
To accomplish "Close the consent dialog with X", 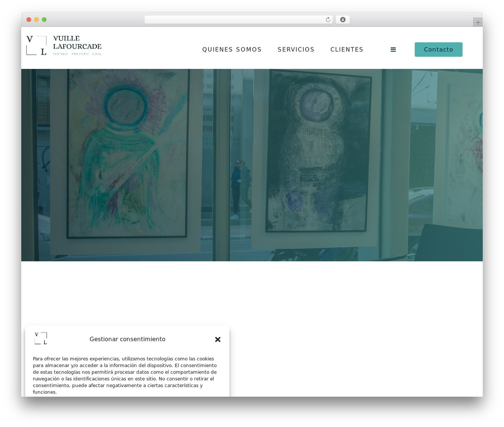I will [218, 339].
